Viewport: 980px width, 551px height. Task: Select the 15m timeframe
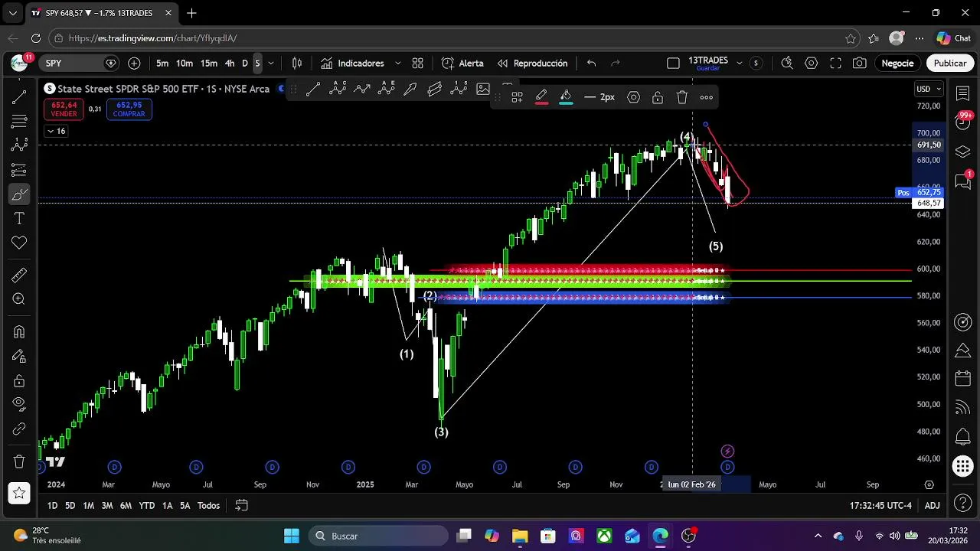(208, 64)
